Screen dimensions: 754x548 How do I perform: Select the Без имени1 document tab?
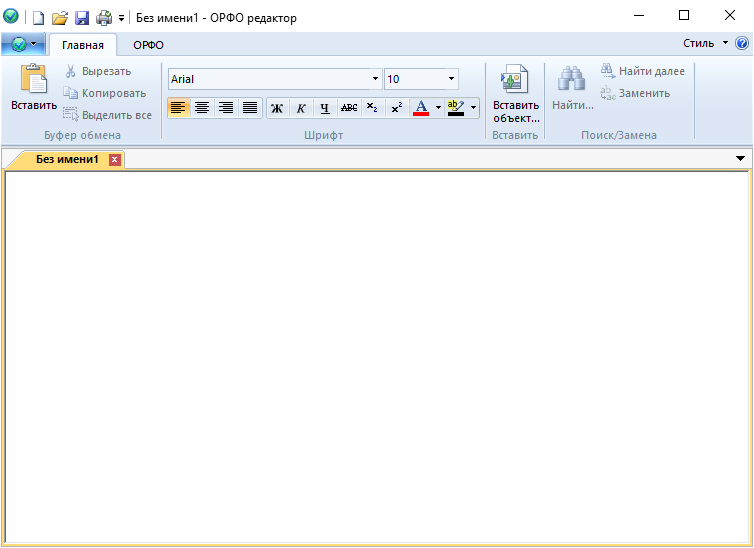tap(67, 159)
